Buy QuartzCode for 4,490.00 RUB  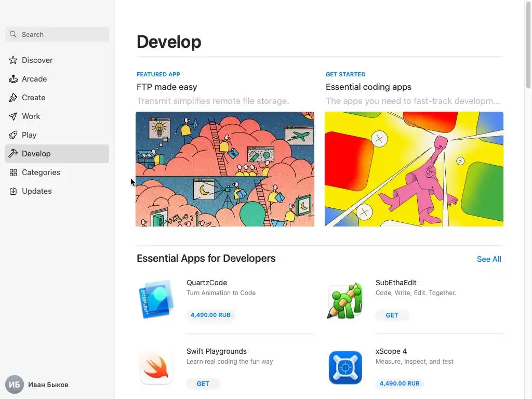pos(210,315)
